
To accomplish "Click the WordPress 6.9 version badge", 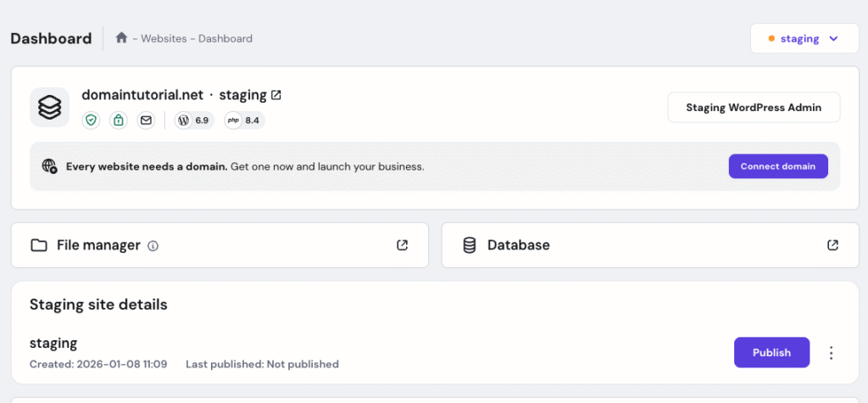I will [x=194, y=120].
